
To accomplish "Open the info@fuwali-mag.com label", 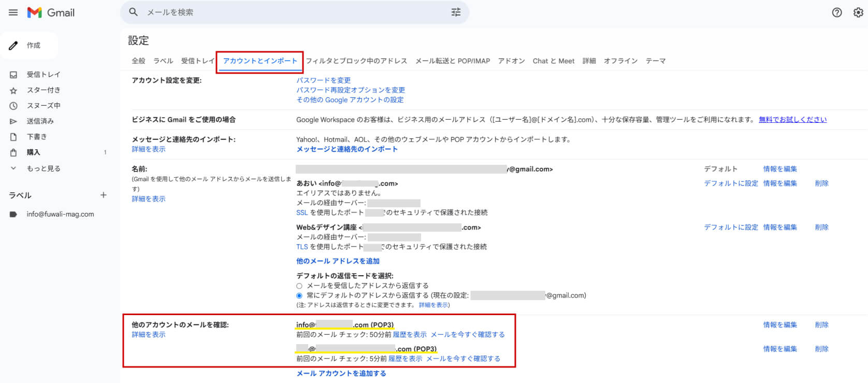I will 60,215.
